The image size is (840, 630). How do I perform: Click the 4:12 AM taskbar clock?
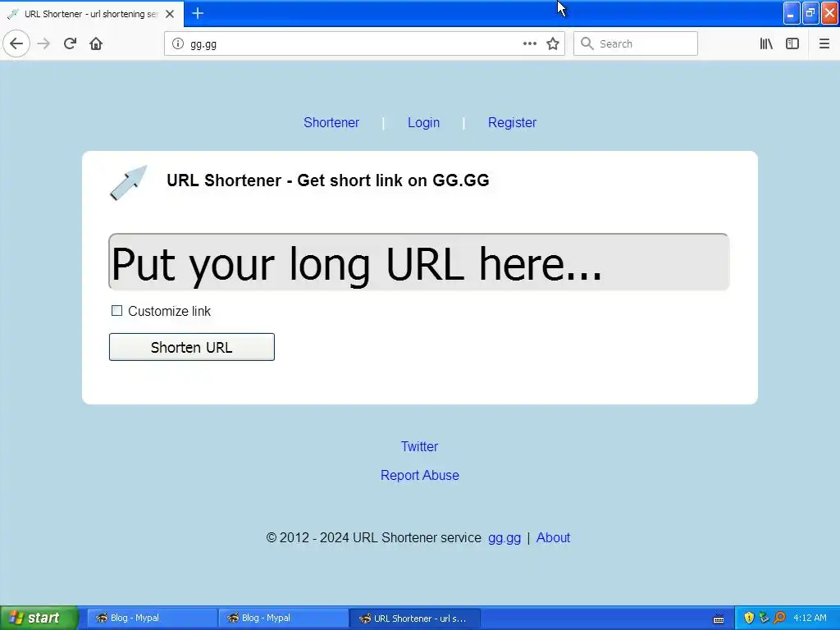810,618
